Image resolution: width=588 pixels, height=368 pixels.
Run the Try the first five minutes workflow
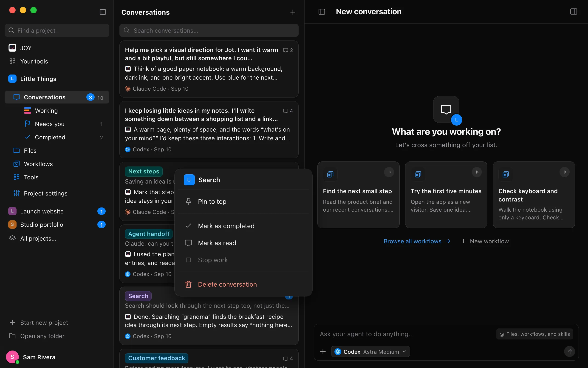click(477, 172)
